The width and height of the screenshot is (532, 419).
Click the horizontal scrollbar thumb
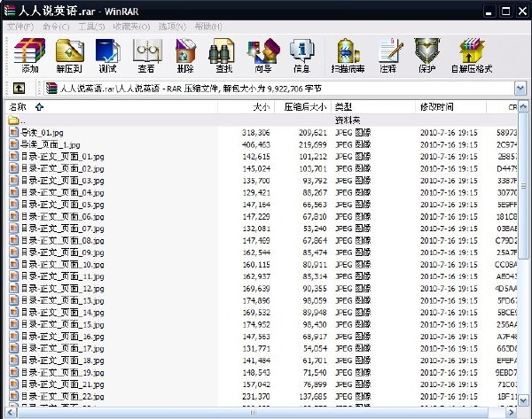point(253,413)
